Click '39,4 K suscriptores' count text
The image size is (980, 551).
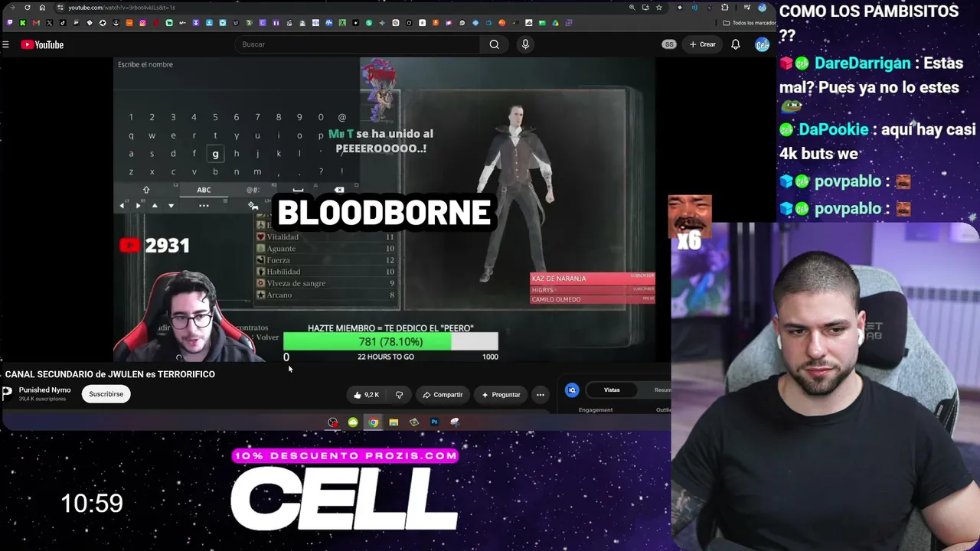click(x=42, y=399)
